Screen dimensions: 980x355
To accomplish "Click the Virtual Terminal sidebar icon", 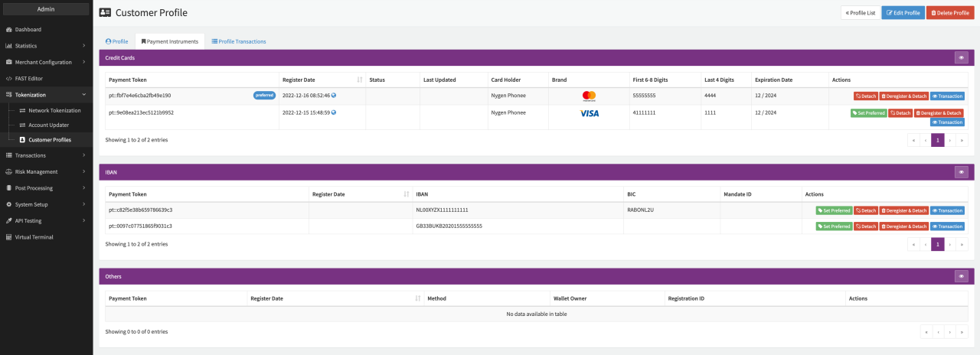I will point(8,237).
